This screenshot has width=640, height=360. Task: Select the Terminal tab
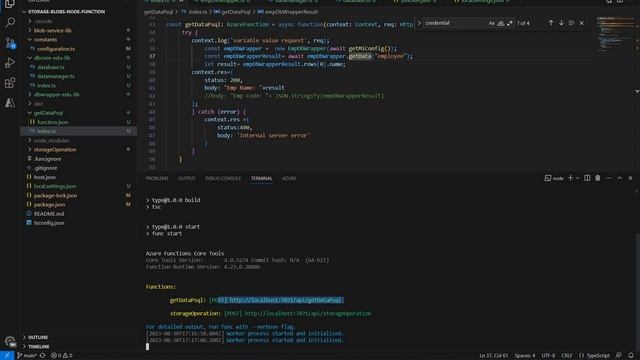point(261,178)
